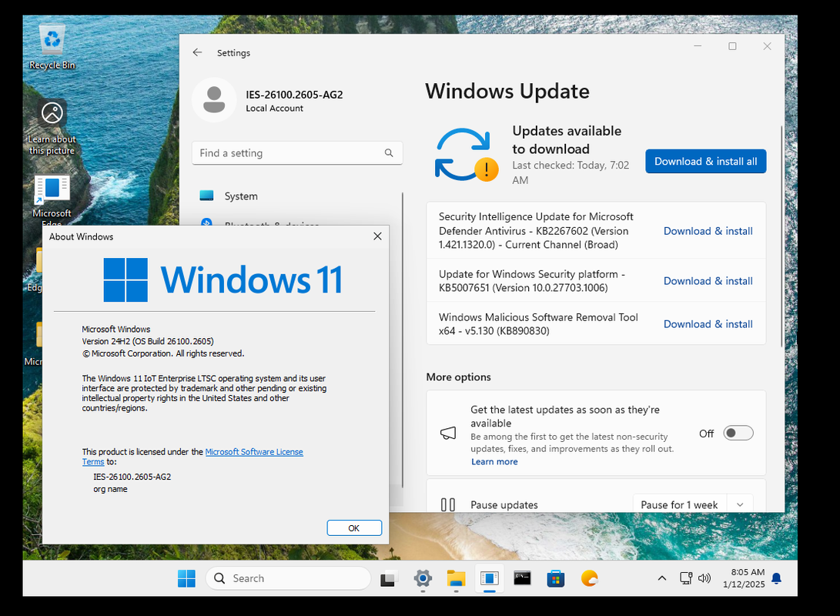This screenshot has height=616, width=840.
Task: Maximize the Settings window
Action: pos(732,46)
